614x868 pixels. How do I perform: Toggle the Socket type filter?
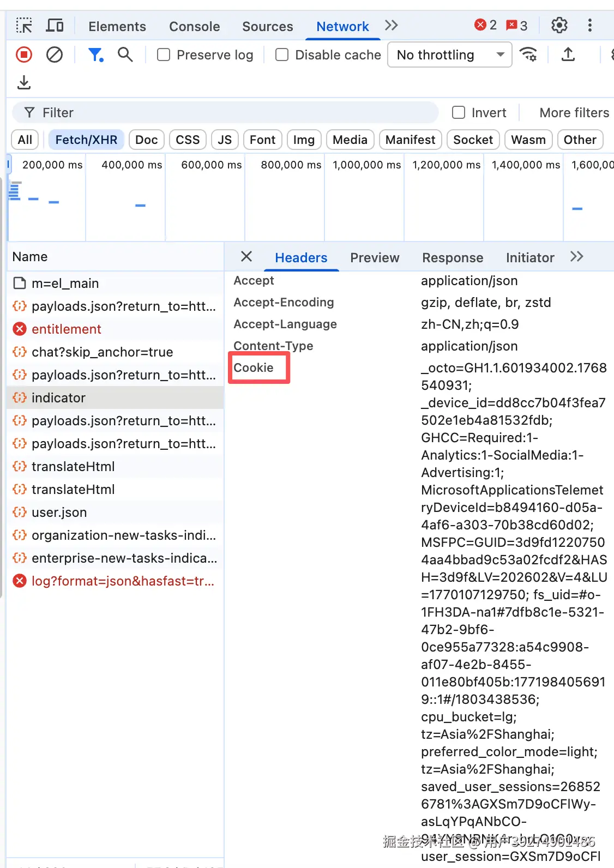click(473, 140)
